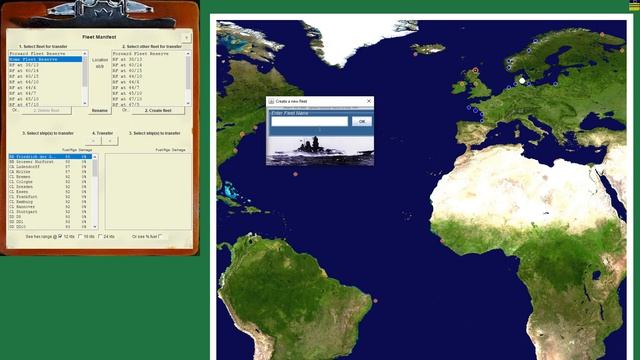Screen dimensions: 640x360
Task: Click down arrow of ship list scrollbar
Action: pos(95,227)
